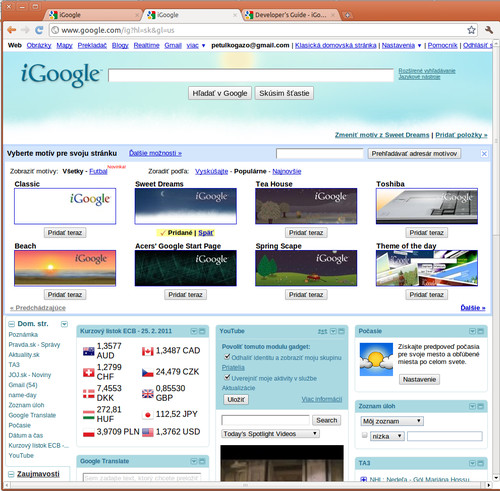Open the new tab button
The width and height of the screenshot is (500, 491).
(347, 15)
